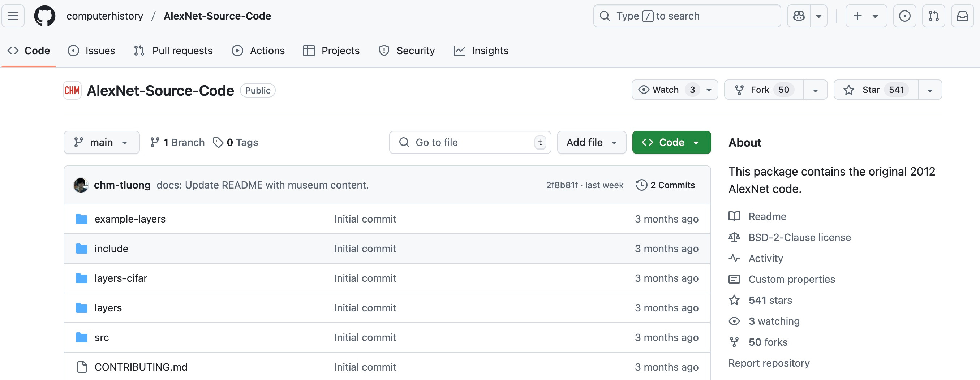Click the Readme book icon
The height and width of the screenshot is (380, 980).
734,216
